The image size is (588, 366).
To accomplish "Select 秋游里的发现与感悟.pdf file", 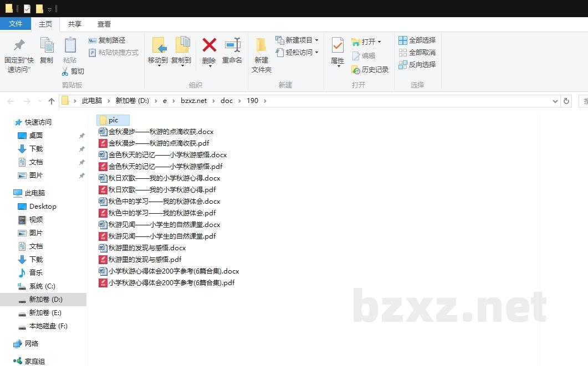I will (x=145, y=260).
